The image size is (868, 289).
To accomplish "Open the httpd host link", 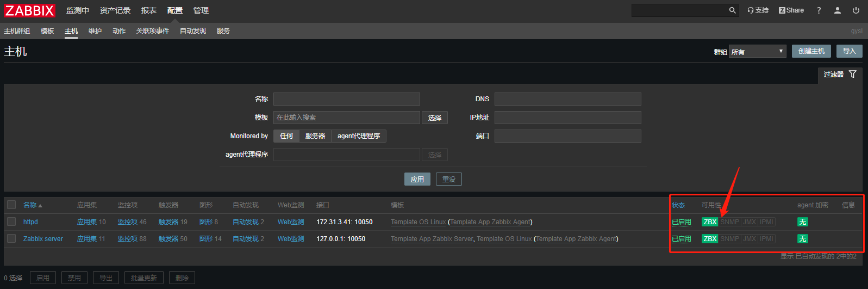I will click(x=30, y=222).
